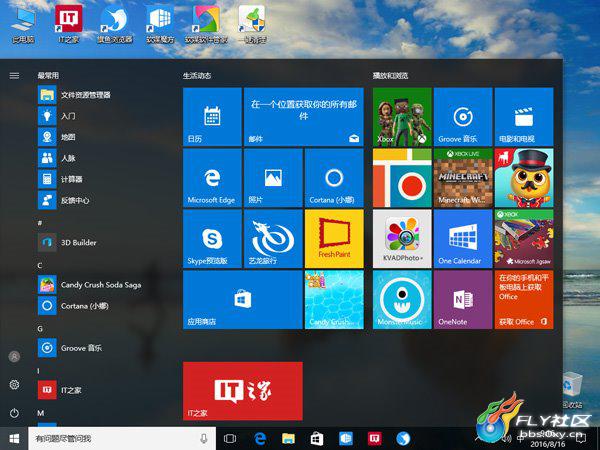600x450 pixels.
Task: Open Store from the taskbar
Action: click(317, 439)
